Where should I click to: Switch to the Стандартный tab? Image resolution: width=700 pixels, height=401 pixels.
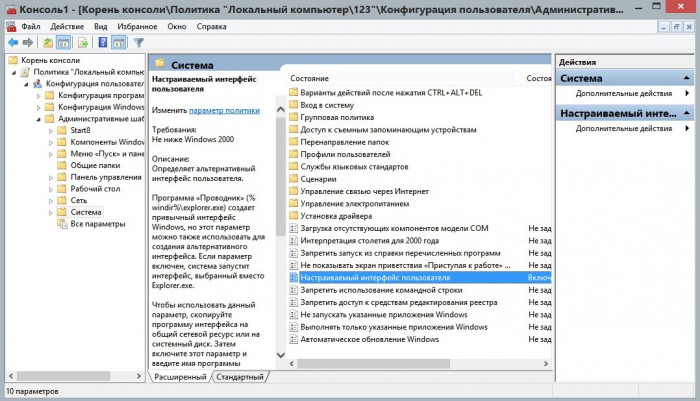[240, 377]
